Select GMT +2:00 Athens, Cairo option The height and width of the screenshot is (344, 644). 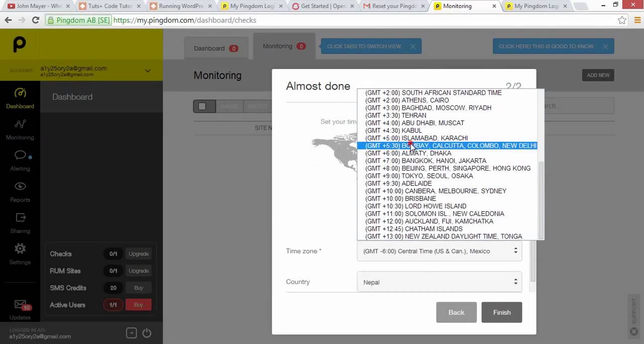(x=448, y=100)
